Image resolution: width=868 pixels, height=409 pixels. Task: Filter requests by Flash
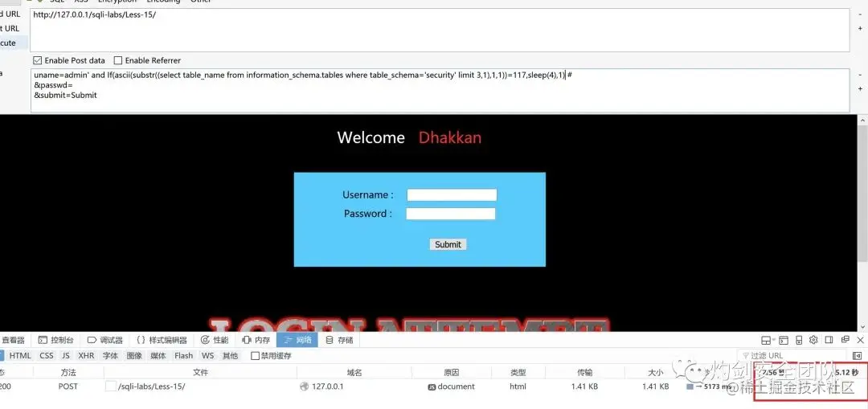[x=183, y=356]
